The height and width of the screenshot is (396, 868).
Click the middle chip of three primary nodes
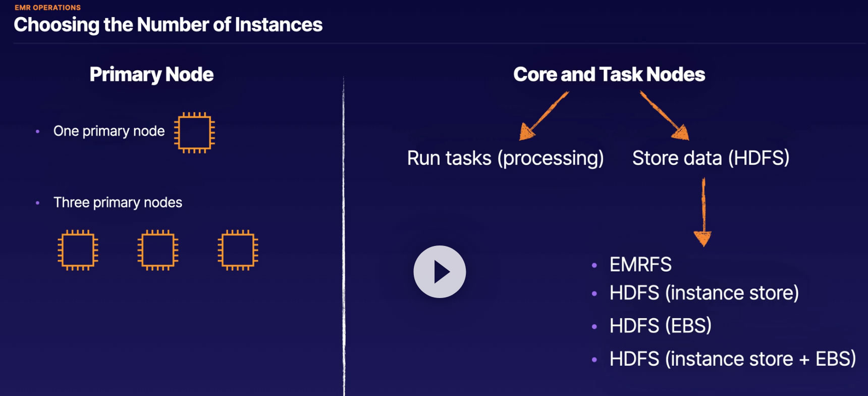point(158,250)
